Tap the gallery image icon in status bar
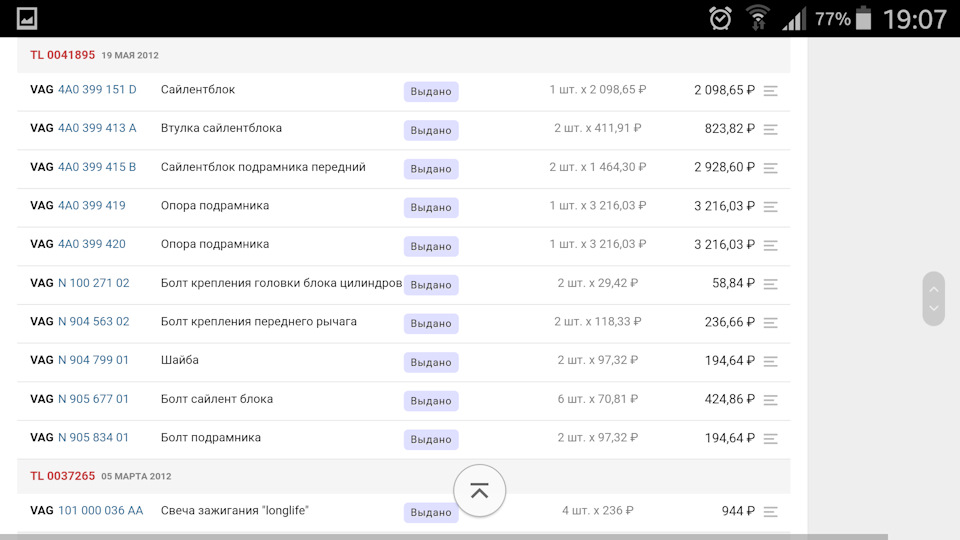This screenshot has width=960, height=540. 27,18
